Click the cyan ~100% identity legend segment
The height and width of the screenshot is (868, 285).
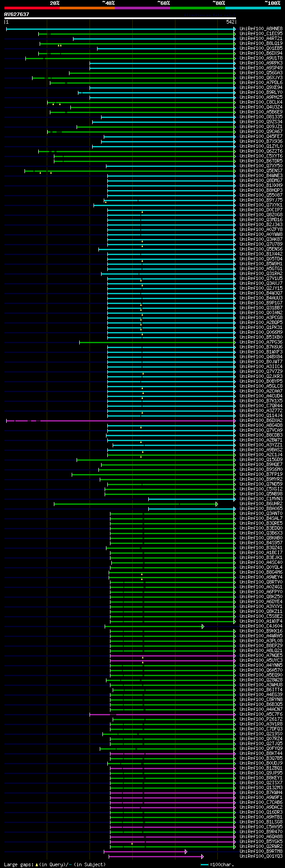pyautogui.click(x=252, y=8)
